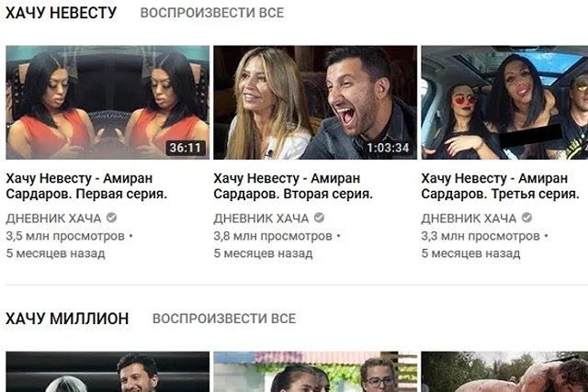The height and width of the screenshot is (392, 588).
Task: Click the 1:03:34 duration badge
Action: tap(388, 148)
